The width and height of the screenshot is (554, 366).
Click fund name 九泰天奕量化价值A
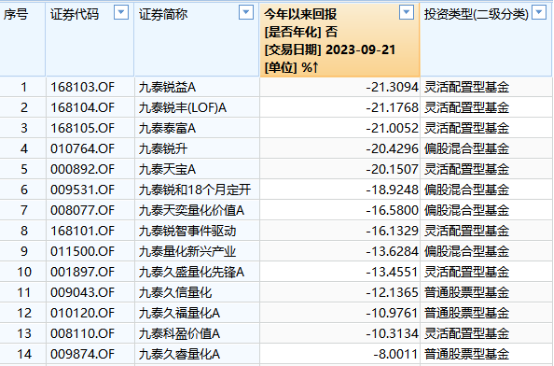pyautogui.click(x=191, y=211)
